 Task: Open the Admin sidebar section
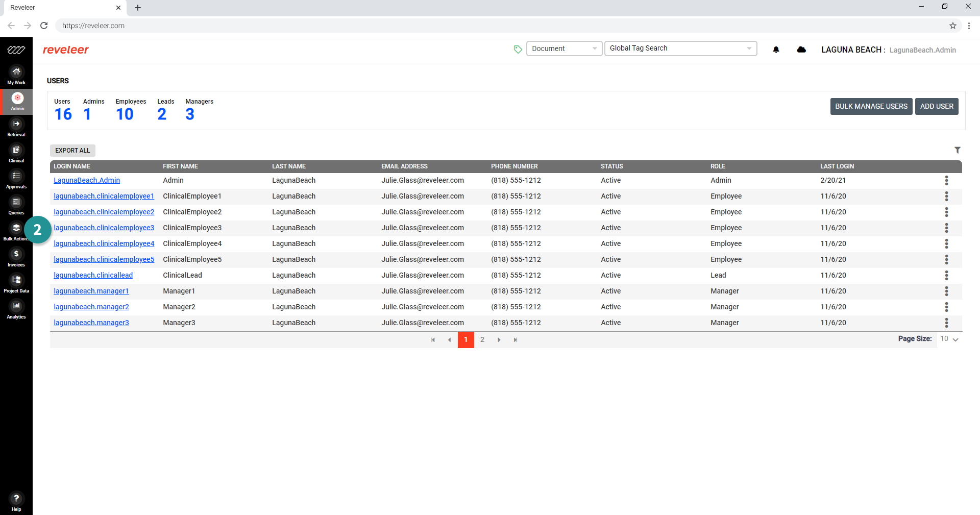pos(16,102)
